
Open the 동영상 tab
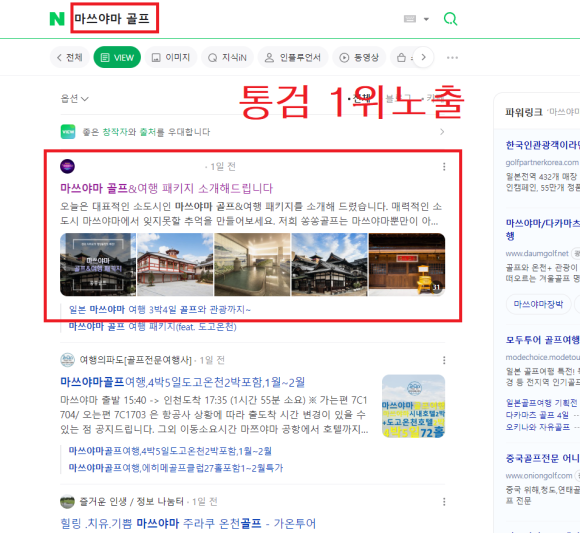click(359, 57)
